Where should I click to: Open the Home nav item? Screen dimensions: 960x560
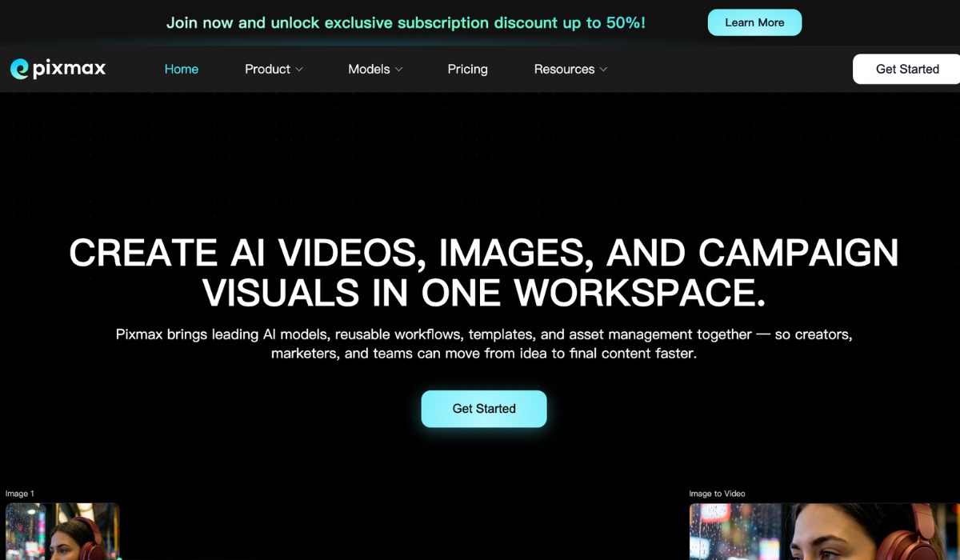(182, 69)
